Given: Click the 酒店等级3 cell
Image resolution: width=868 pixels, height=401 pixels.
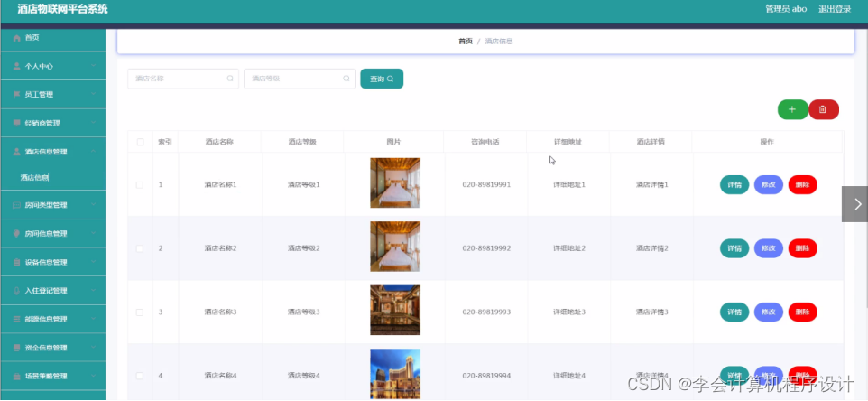Looking at the screenshot, I should 303,312.
